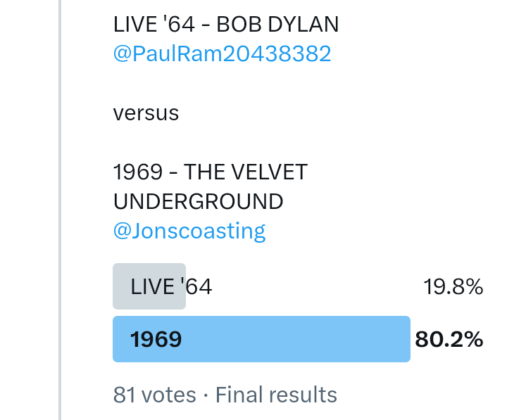Click the vertical thread line on the left
This screenshot has width=507, height=420.
click(61, 211)
